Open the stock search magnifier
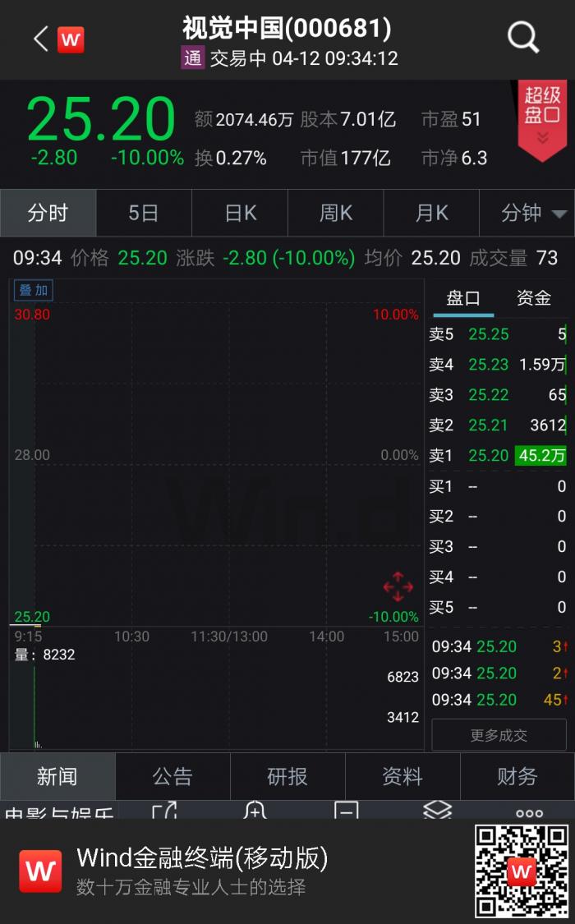Screen dimensions: 575x924 pyautogui.click(x=522, y=38)
